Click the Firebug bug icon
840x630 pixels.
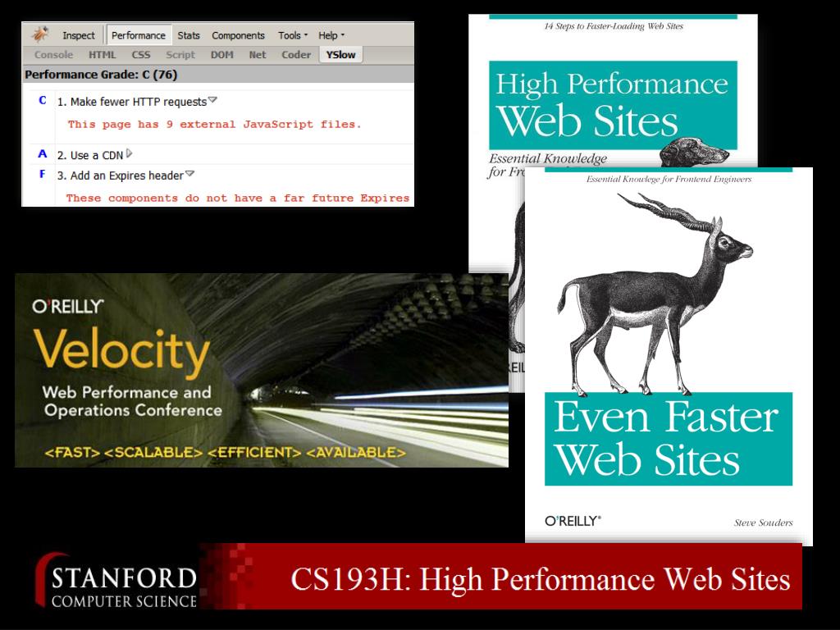point(40,34)
